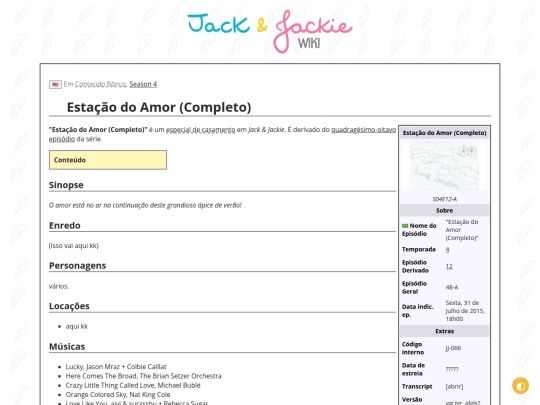Click the 'aqui kk' list item
The image size is (540, 405).
coord(76,326)
